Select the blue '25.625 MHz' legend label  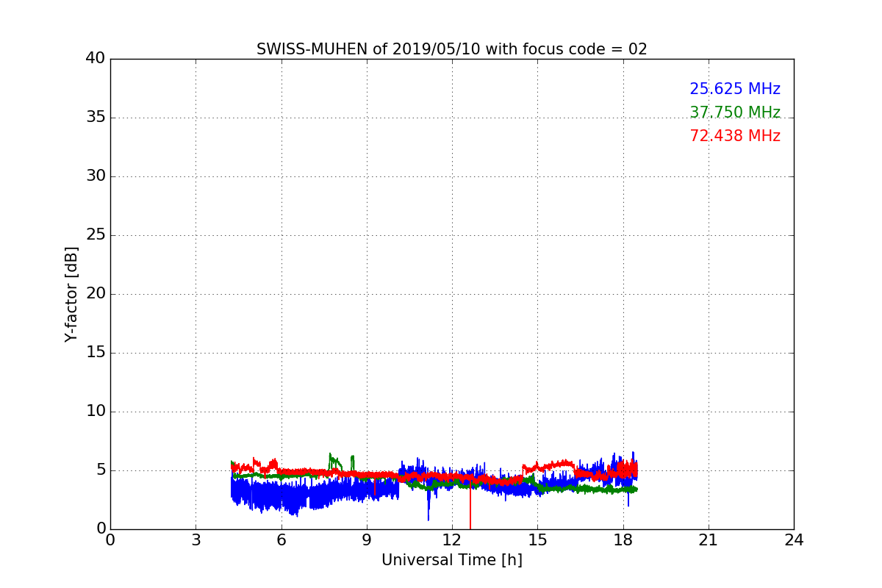point(735,89)
